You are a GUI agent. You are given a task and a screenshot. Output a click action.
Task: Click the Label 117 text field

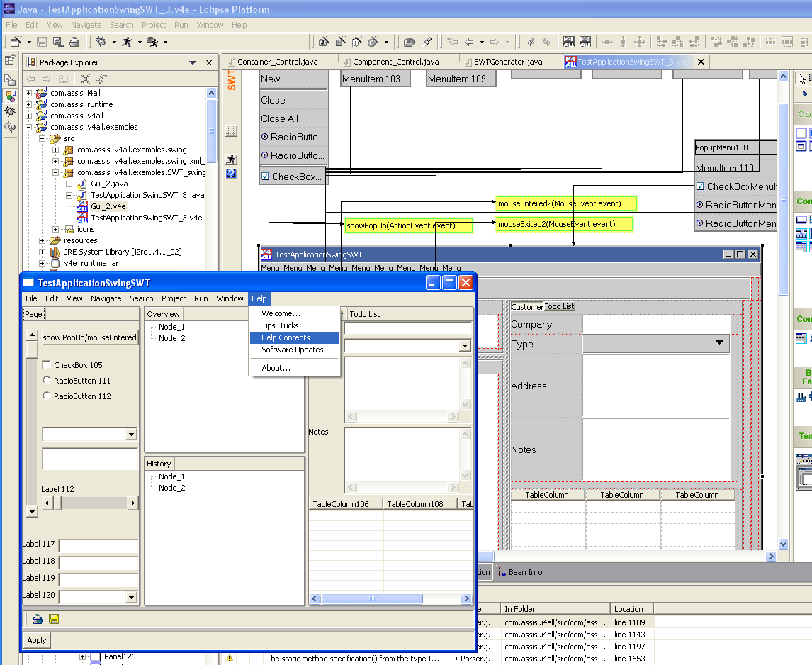pyautogui.click(x=98, y=546)
